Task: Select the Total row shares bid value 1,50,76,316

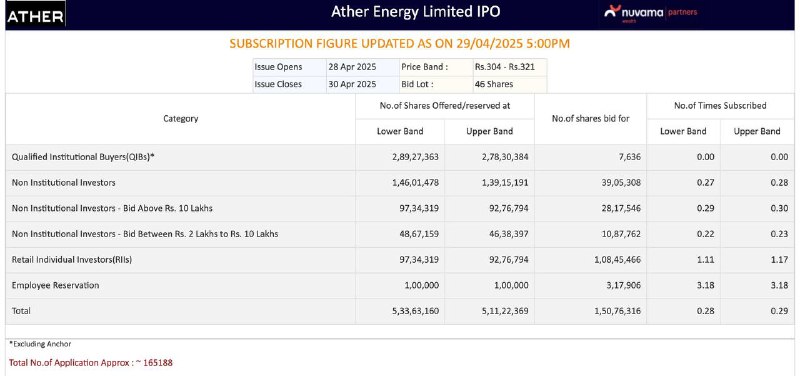Action: point(617,311)
